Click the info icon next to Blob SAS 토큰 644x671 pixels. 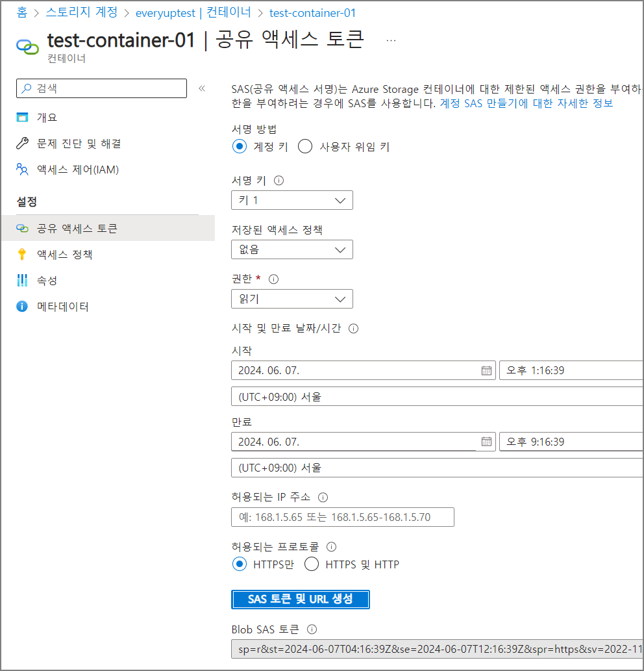(x=312, y=629)
